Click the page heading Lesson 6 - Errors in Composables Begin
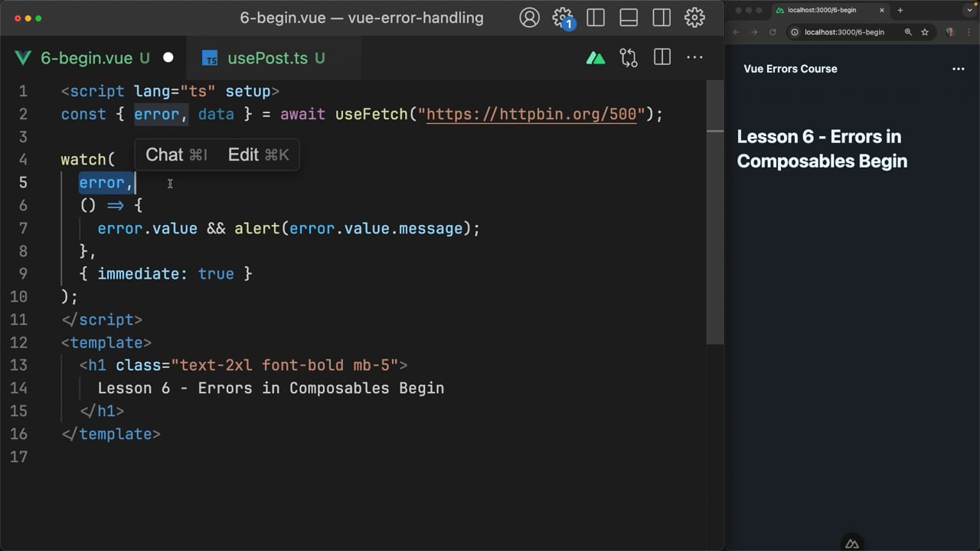The width and height of the screenshot is (980, 551). coord(822,148)
